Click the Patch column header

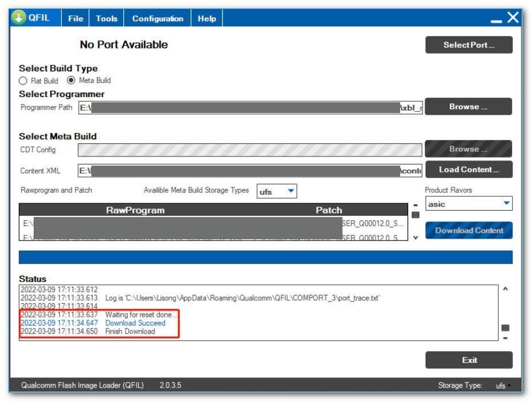329,210
